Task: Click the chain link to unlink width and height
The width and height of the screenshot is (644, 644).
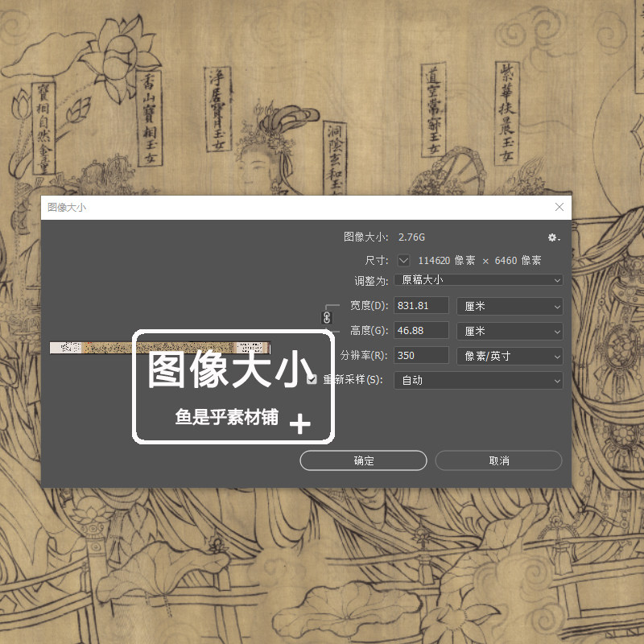Action: [327, 319]
